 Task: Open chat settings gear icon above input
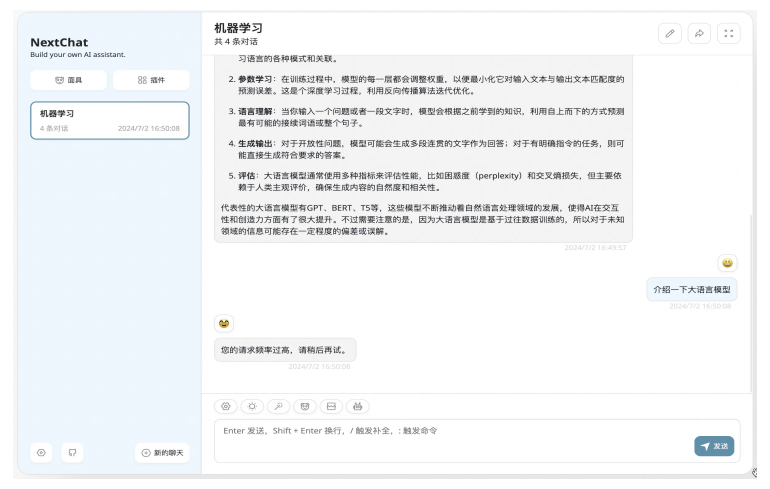[x=226, y=406]
